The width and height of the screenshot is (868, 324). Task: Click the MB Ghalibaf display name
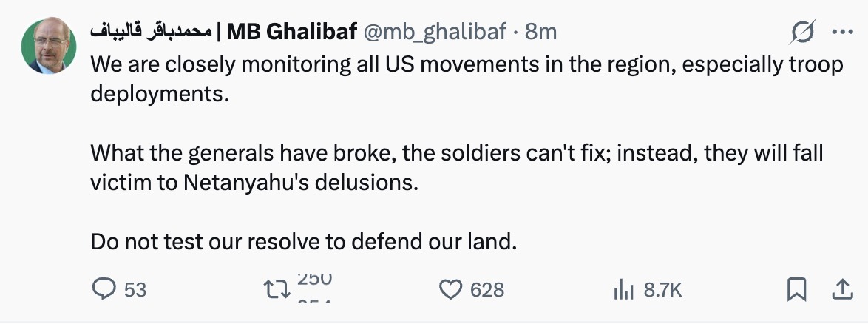point(292,31)
